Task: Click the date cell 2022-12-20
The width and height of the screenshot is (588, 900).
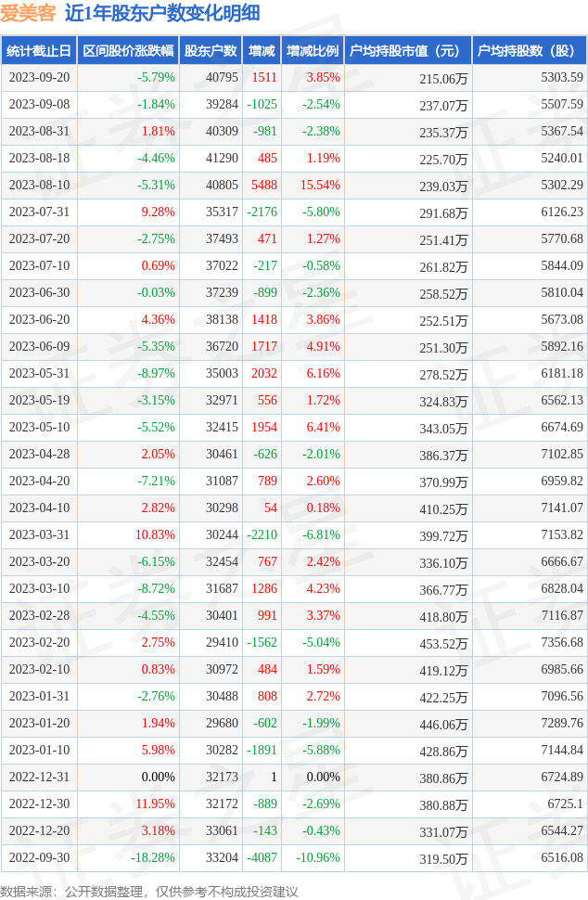Action: coord(39,830)
